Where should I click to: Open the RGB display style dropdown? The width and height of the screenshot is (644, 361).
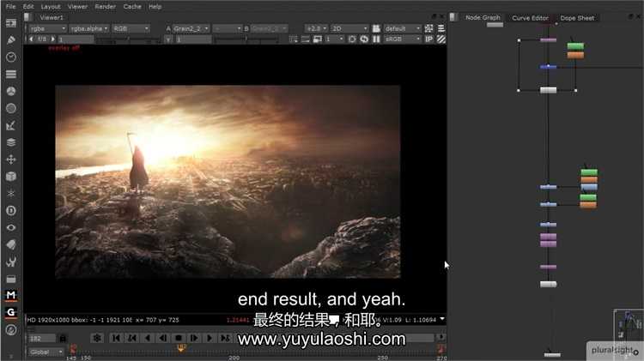[x=131, y=28]
